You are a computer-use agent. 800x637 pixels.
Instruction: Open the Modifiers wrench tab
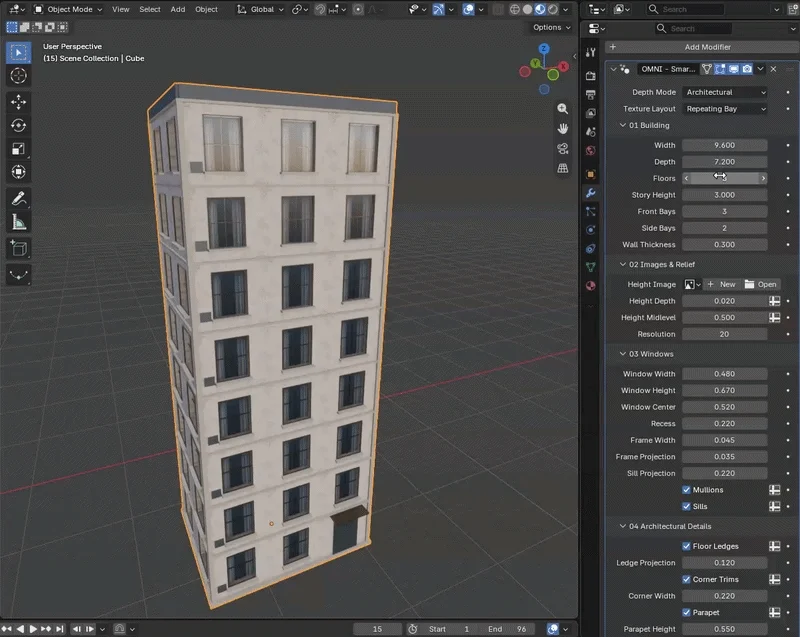coord(591,193)
